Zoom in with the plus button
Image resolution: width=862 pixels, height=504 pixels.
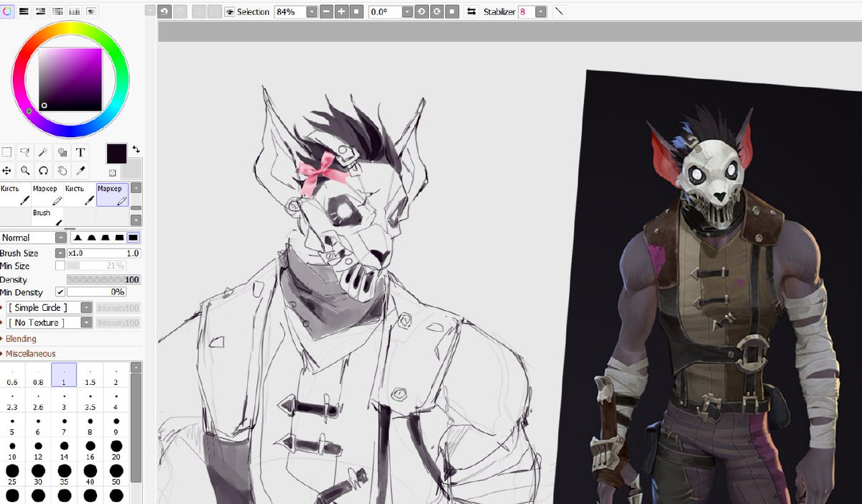[x=341, y=11]
